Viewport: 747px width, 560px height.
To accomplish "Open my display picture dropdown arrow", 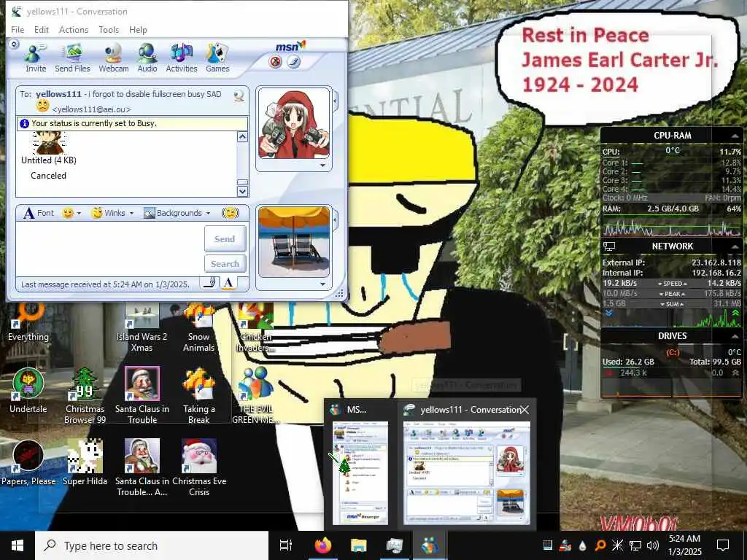I will pyautogui.click(x=323, y=284).
